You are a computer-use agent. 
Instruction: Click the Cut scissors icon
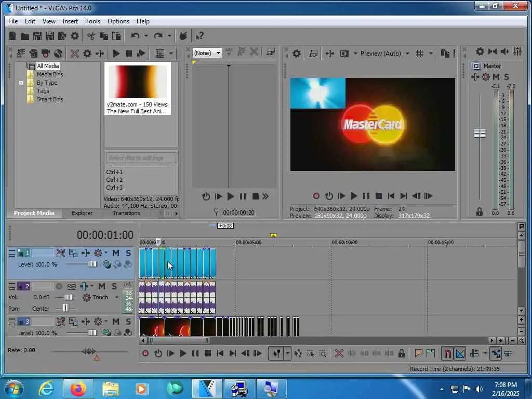pyautogui.click(x=91, y=36)
